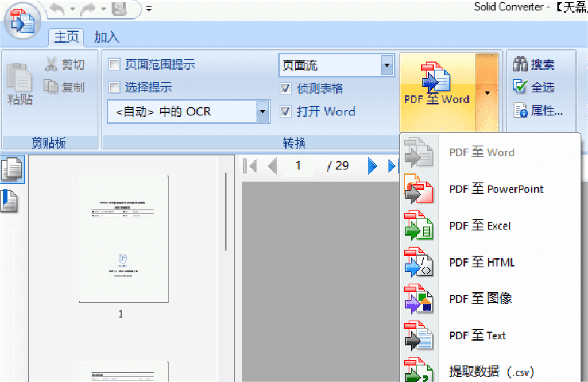Click the page number field showing 1
This screenshot has width=588, height=382.
(299, 166)
